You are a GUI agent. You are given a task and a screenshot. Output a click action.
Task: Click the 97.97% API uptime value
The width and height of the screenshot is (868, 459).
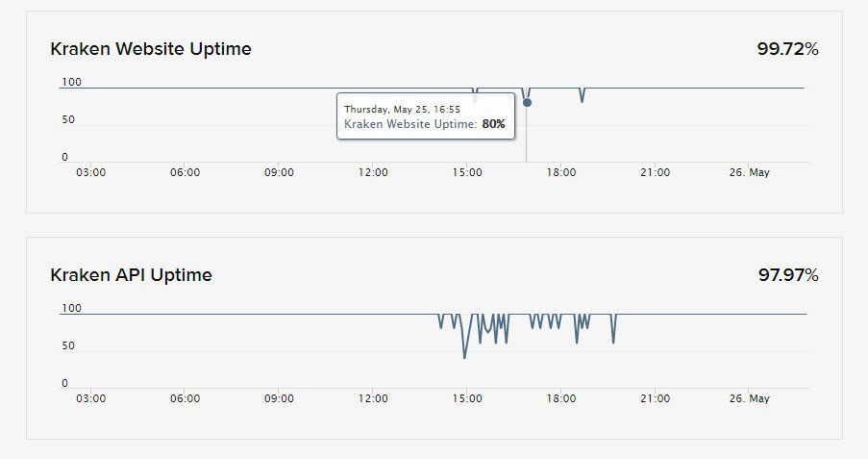click(x=787, y=275)
